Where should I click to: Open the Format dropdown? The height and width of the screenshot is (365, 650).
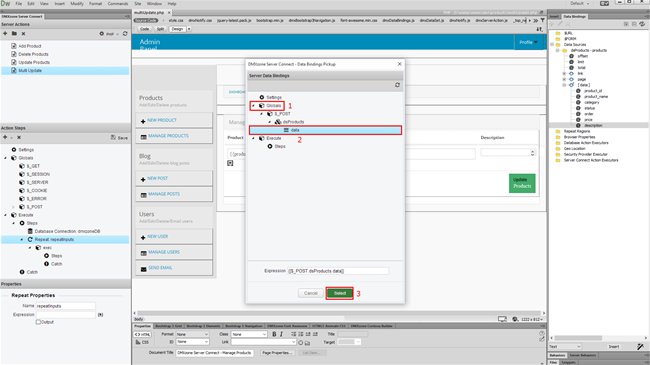coord(192,334)
